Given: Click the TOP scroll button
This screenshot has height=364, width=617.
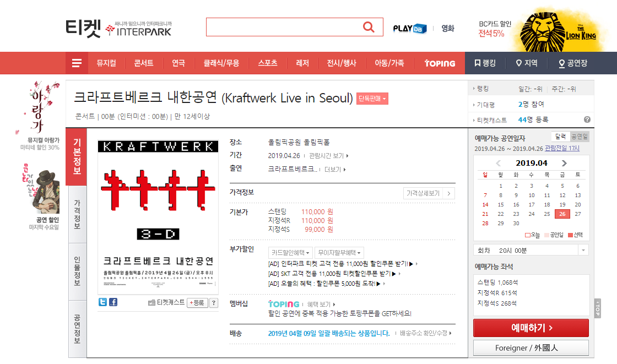Looking at the screenshot, I should click(597, 308).
